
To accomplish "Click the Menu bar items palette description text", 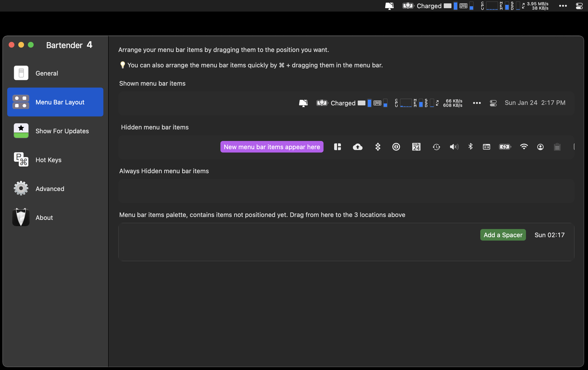I will pos(262,215).
